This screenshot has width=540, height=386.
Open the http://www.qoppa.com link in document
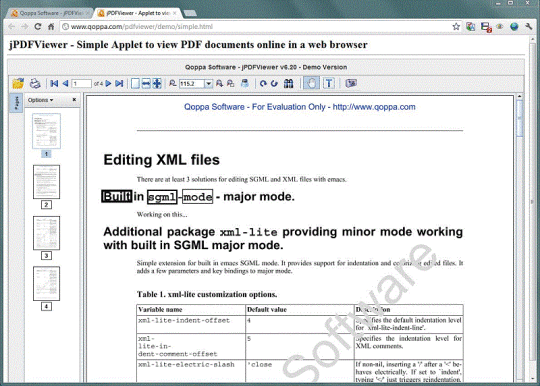coord(374,107)
